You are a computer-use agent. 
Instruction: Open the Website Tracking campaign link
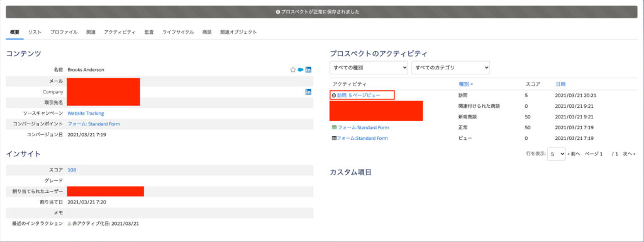pyautogui.click(x=86, y=113)
